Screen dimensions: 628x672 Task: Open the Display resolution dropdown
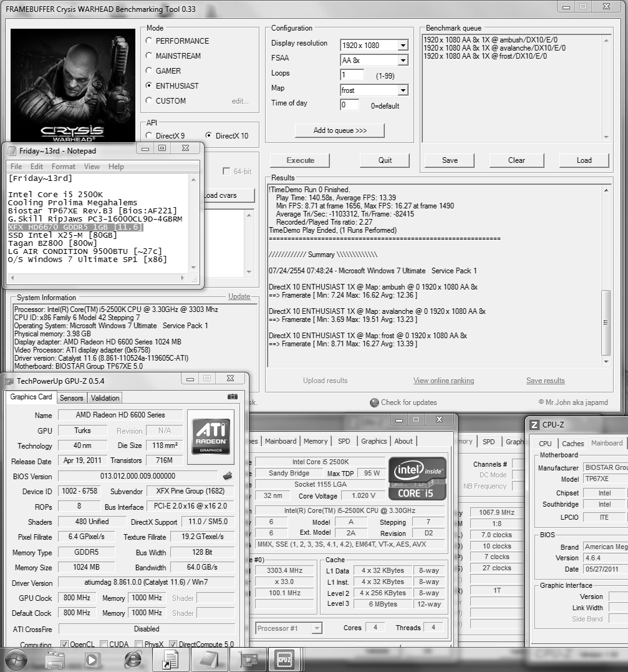(x=403, y=46)
